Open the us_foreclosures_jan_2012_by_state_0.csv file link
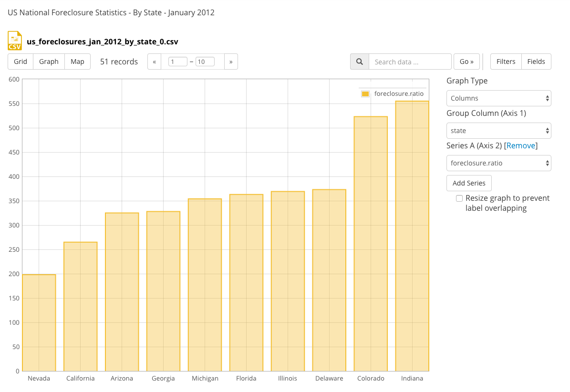The image size is (570, 392). click(x=103, y=41)
